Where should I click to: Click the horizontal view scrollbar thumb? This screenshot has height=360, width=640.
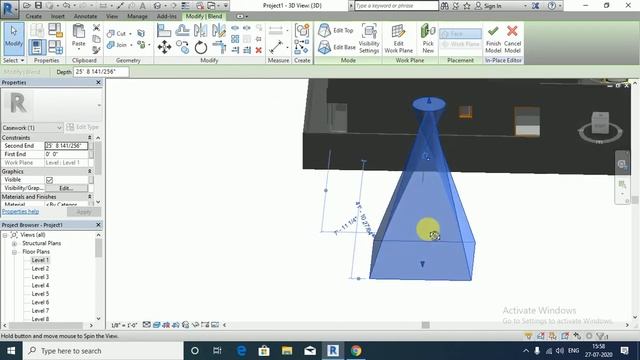[x=425, y=325]
